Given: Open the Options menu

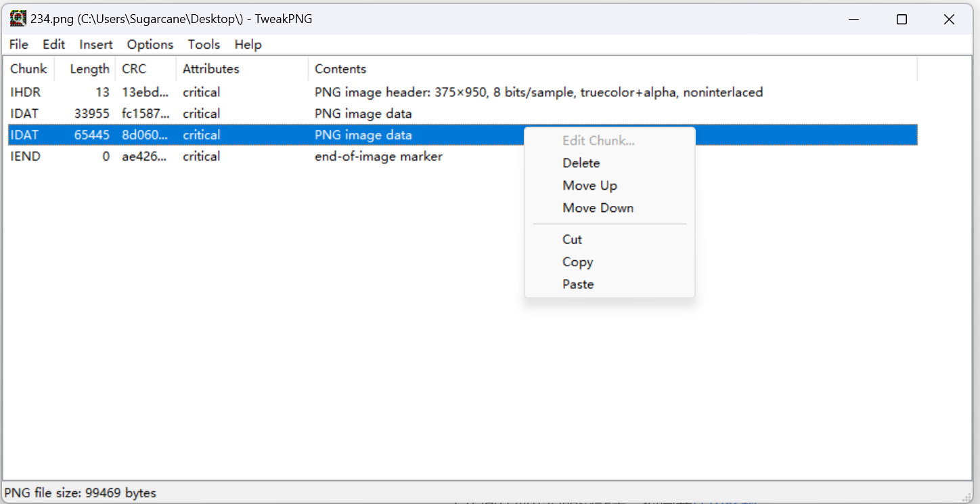Looking at the screenshot, I should pyautogui.click(x=150, y=45).
